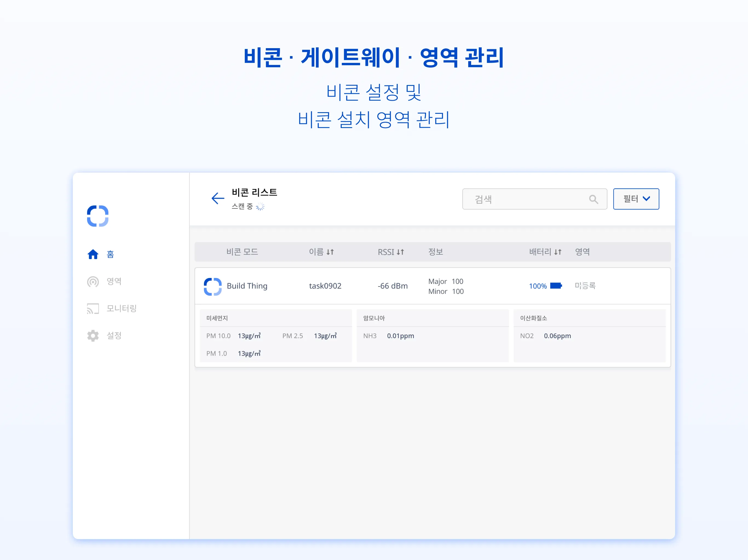748x560 pixels.
Task: Select the Build Thing beacon mode text
Action: tap(247, 286)
